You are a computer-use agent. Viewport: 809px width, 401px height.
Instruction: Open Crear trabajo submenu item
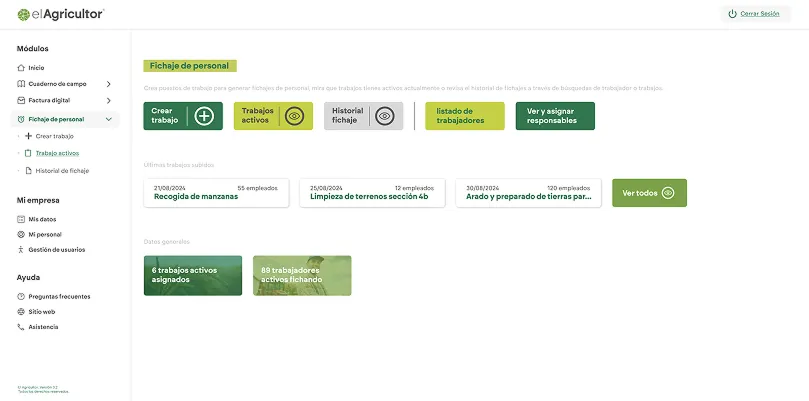(55, 136)
